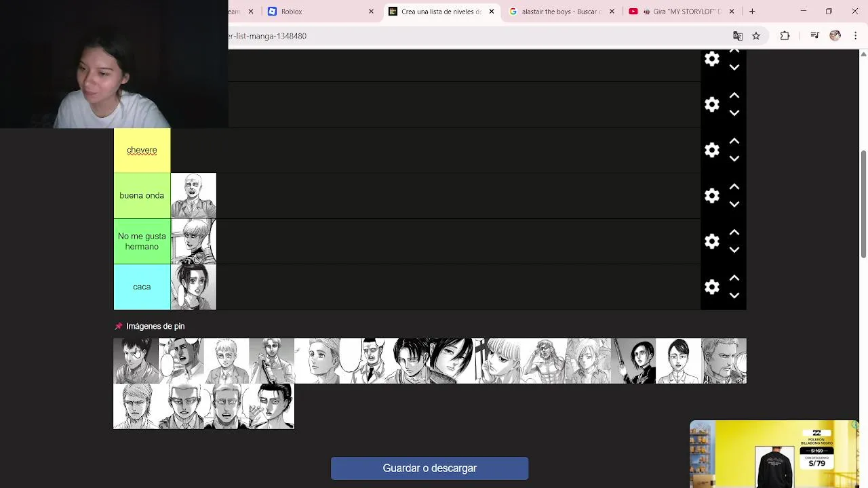Screen dimensions: 868x488
Task: Open the Chrome three-dot menu
Action: (856, 36)
